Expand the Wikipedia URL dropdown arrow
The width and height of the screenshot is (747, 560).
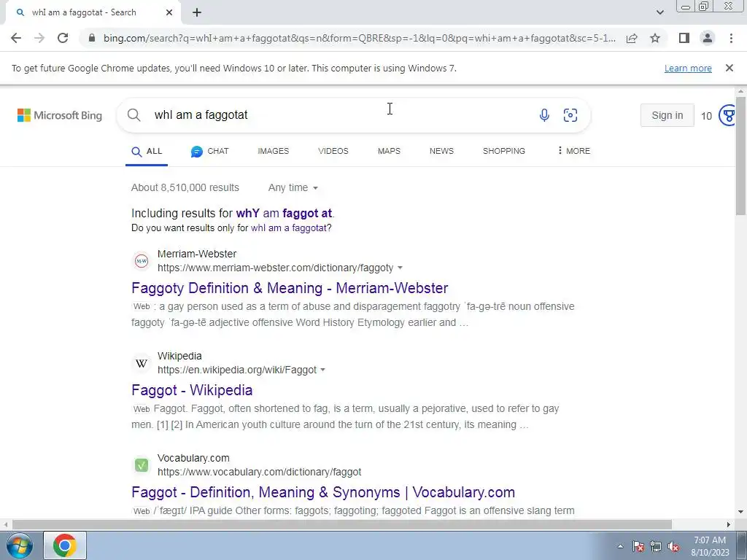322,370
